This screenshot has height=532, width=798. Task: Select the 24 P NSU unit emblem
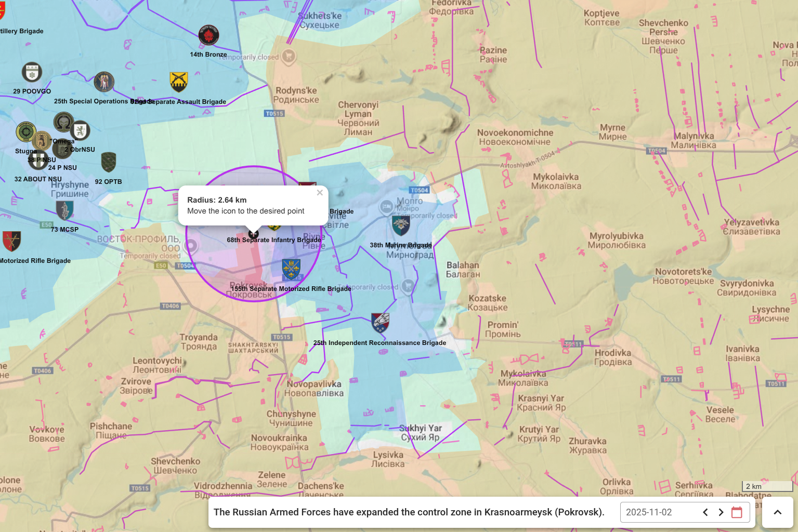point(62,149)
